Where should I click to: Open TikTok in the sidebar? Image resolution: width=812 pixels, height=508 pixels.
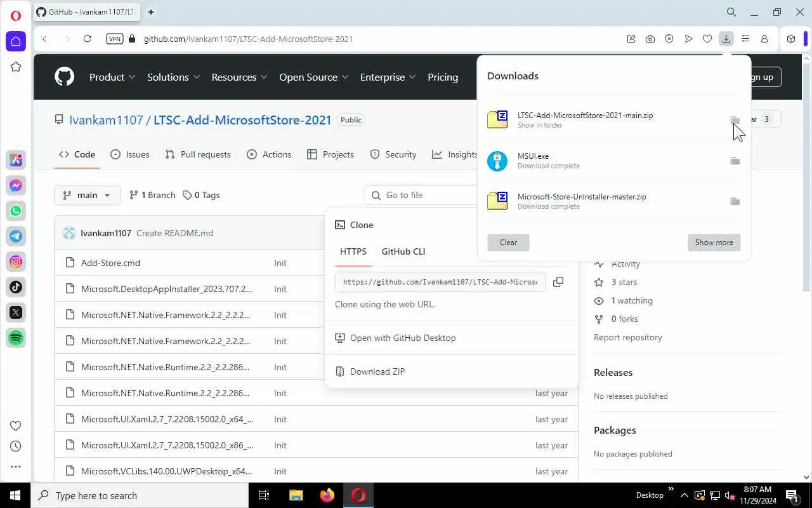[16, 287]
